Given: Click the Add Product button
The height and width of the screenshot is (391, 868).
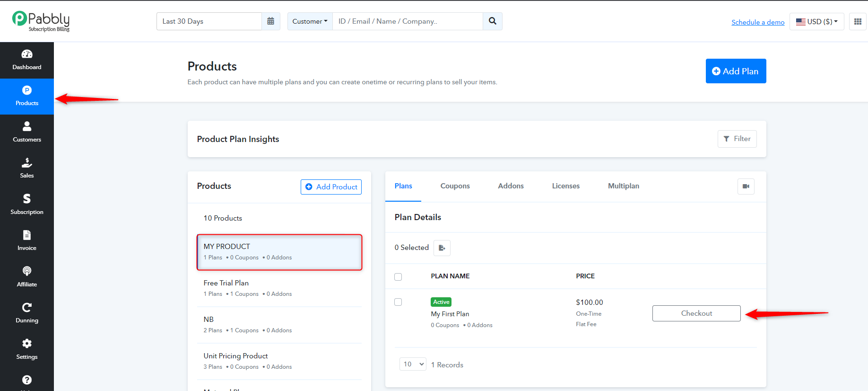Looking at the screenshot, I should tap(331, 187).
